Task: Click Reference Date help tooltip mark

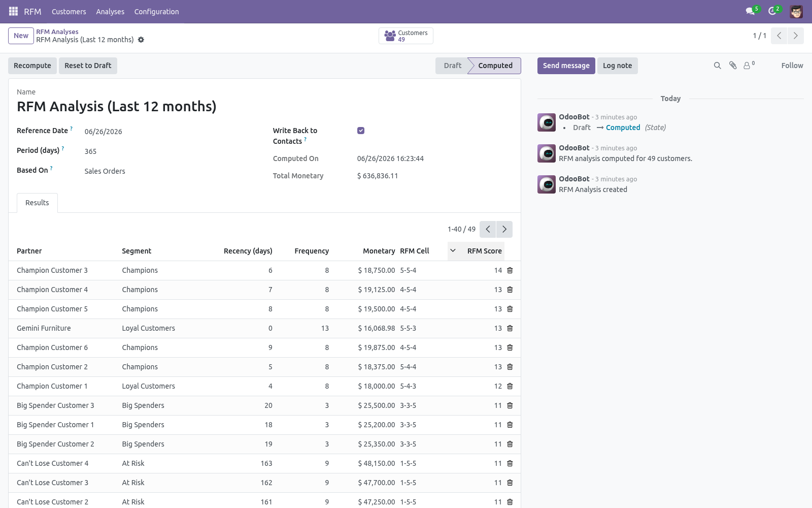Action: click(x=72, y=129)
